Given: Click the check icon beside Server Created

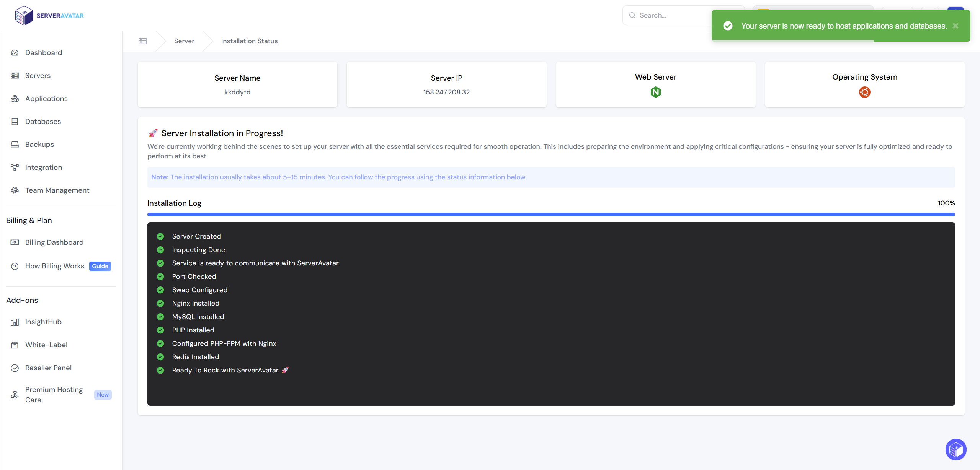Looking at the screenshot, I should [160, 236].
